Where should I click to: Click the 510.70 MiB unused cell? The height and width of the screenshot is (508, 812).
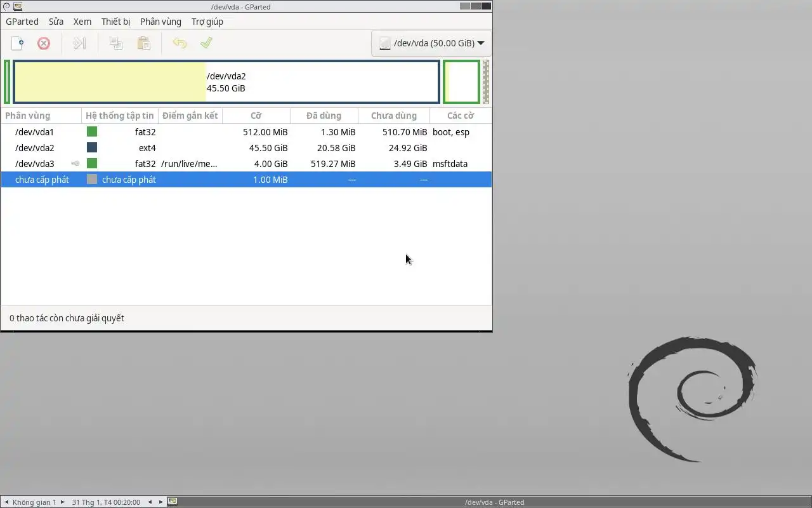(x=405, y=132)
